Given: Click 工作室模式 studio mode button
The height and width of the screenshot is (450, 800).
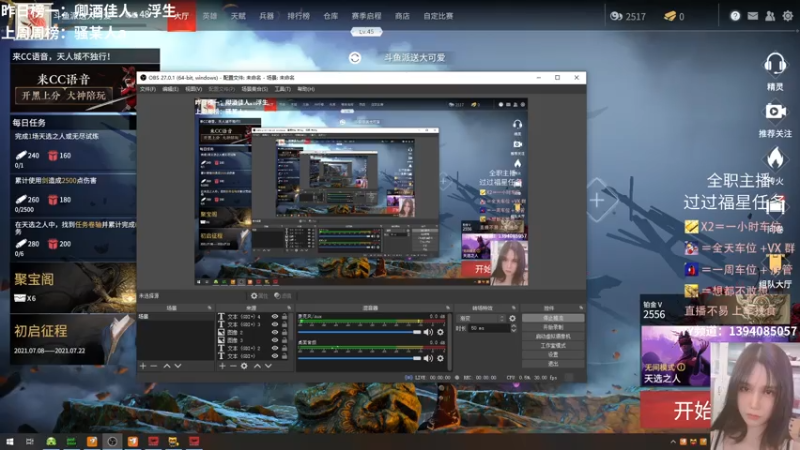Looking at the screenshot, I should [x=553, y=345].
